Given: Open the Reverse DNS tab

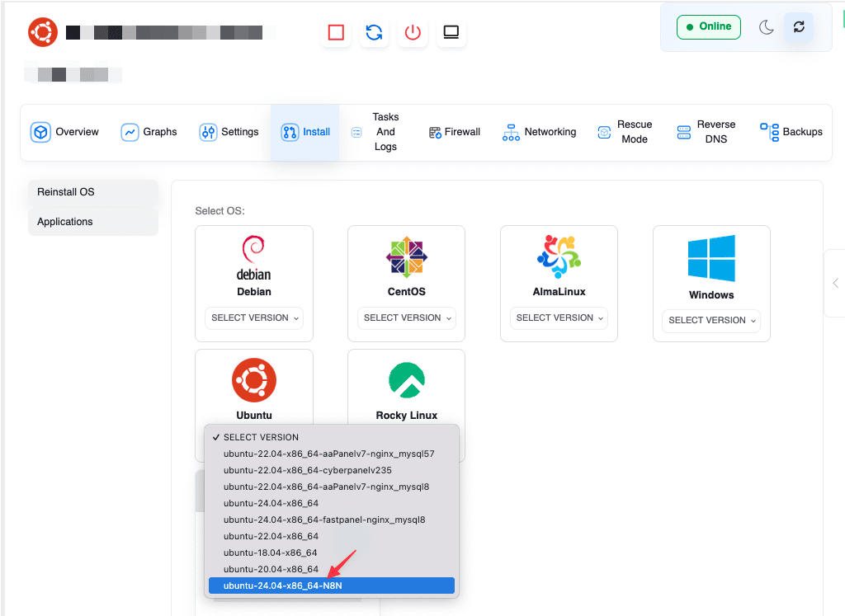Looking at the screenshot, I should coord(706,132).
